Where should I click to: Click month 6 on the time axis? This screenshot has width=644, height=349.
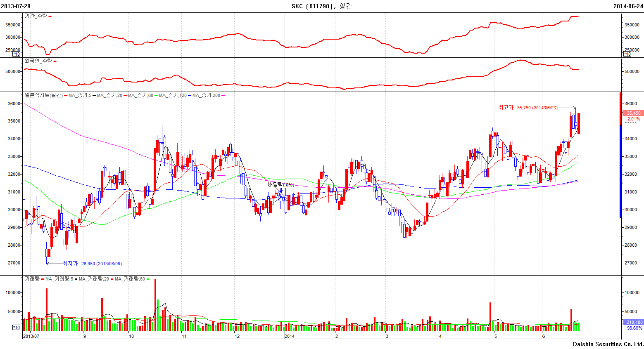click(544, 336)
